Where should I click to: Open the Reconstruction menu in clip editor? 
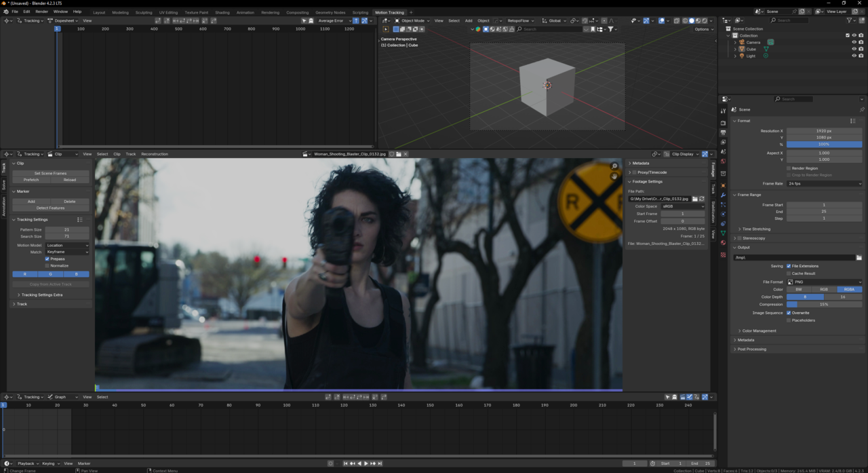pyautogui.click(x=154, y=154)
